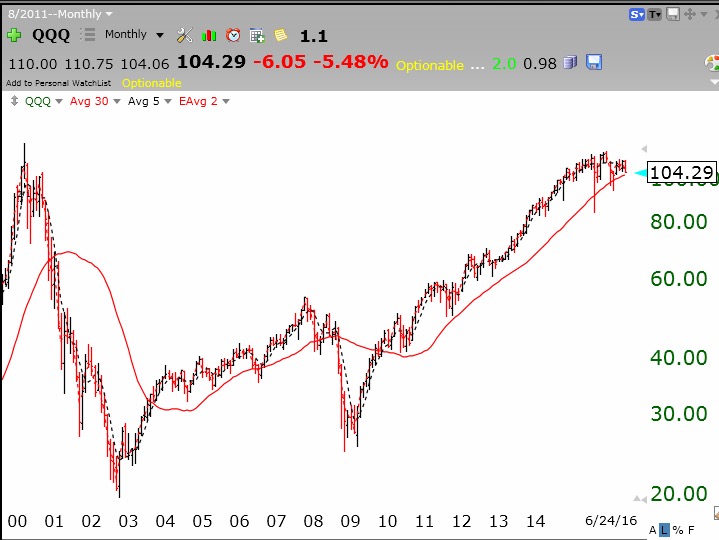Click yellow Optionable label under price row

pos(151,83)
